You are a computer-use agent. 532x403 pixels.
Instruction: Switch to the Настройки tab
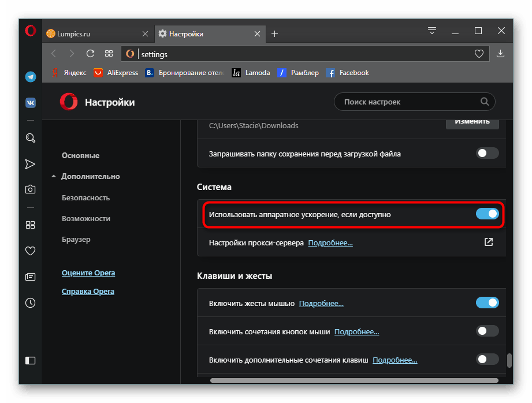[x=210, y=34]
